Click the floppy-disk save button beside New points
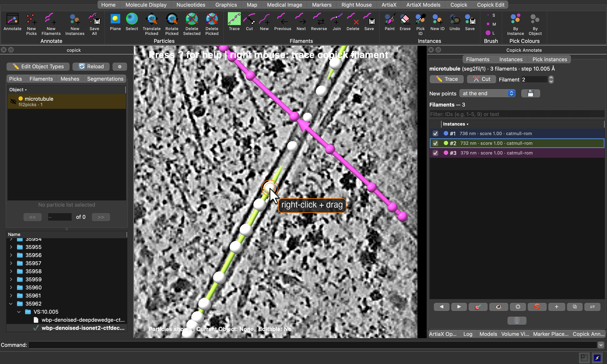The width and height of the screenshot is (607, 364). [x=530, y=93]
